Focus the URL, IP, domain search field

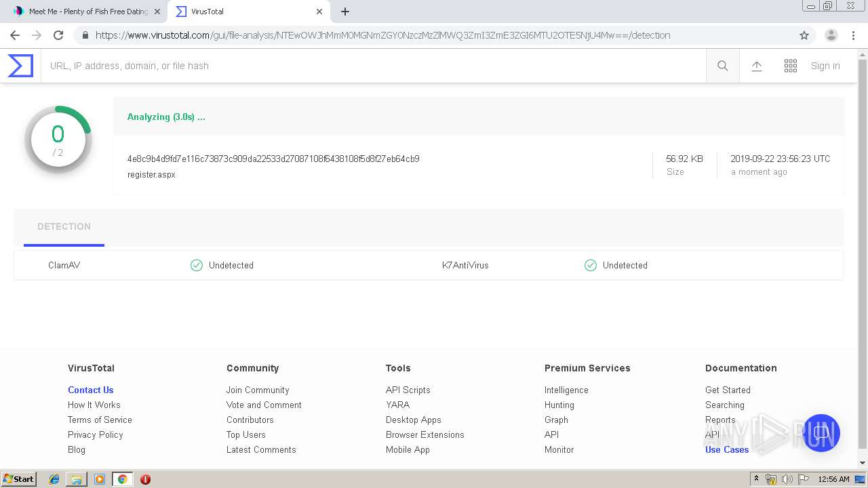[373, 66]
